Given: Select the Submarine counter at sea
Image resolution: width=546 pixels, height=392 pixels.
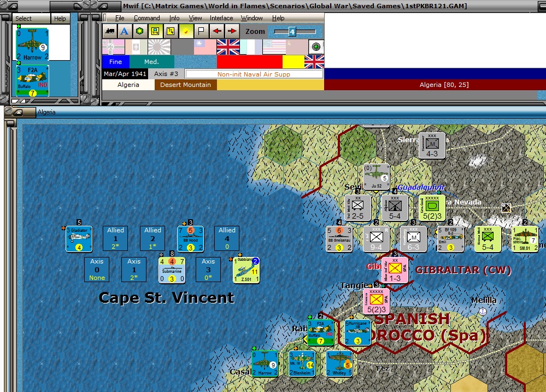Looking at the screenshot, I should coord(172,270).
